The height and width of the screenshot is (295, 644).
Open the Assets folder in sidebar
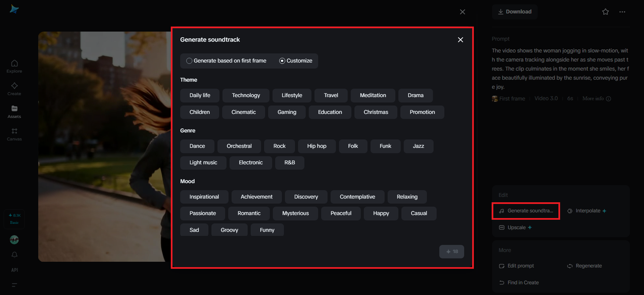tap(14, 112)
